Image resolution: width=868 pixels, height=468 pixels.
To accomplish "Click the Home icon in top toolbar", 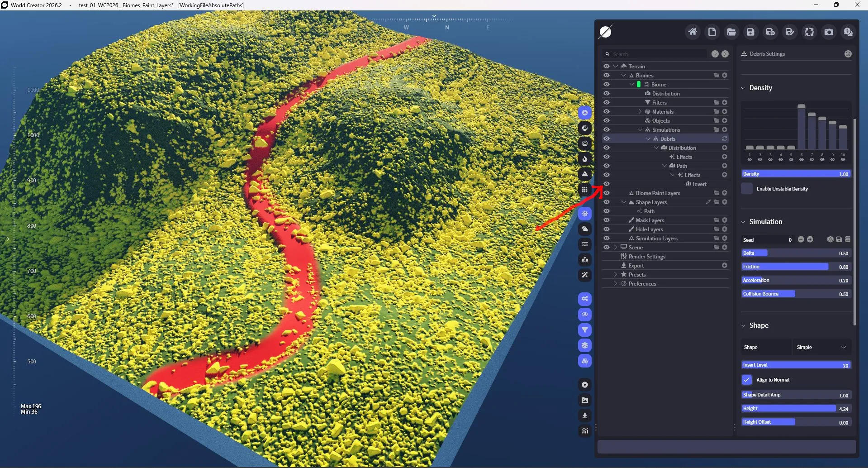I will [x=693, y=32].
